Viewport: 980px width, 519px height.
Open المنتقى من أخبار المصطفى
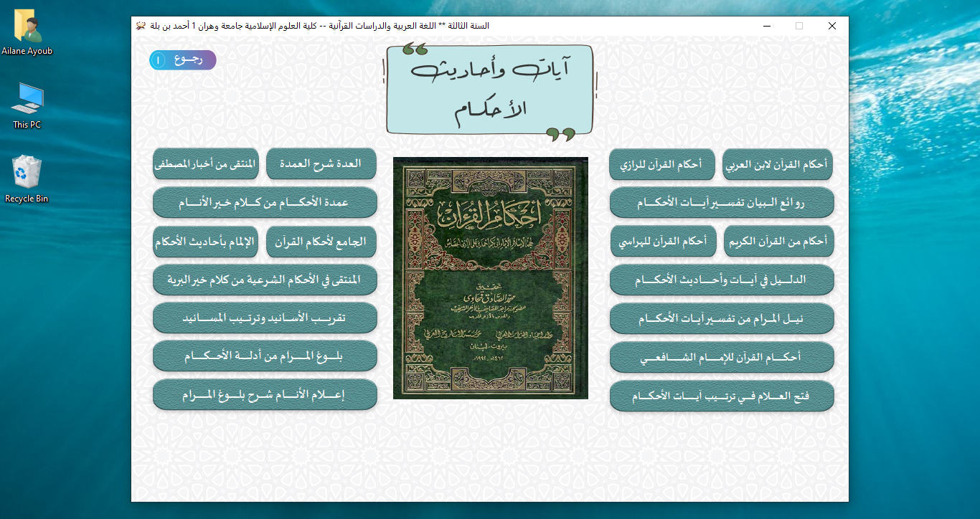coord(205,163)
